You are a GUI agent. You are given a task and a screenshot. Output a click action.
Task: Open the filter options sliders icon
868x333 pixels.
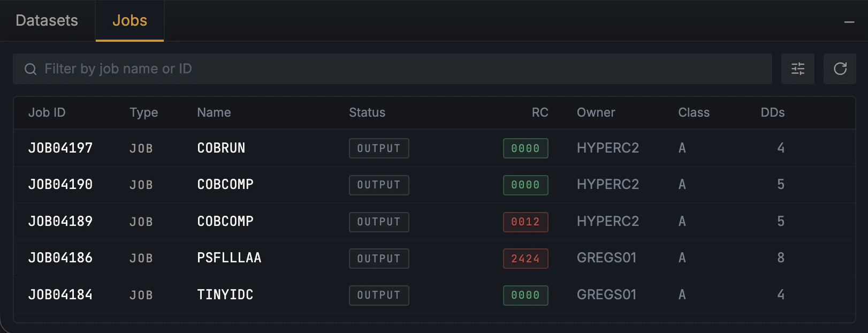(x=797, y=69)
